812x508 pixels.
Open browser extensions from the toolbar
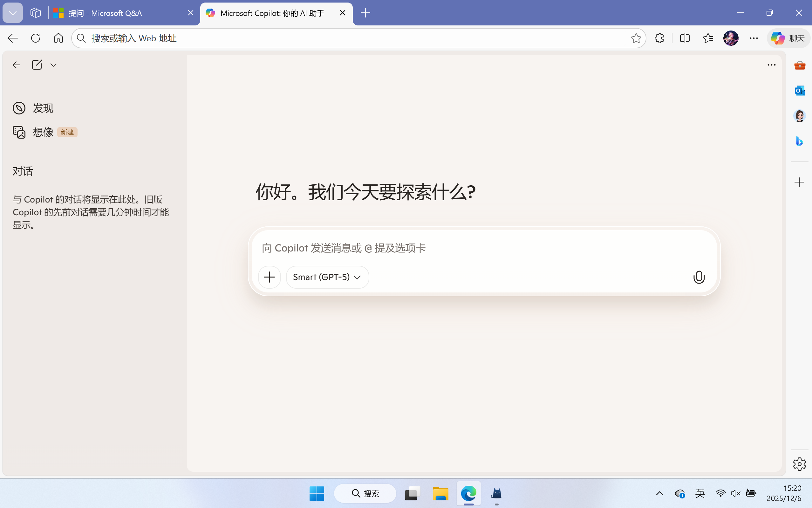pos(659,38)
